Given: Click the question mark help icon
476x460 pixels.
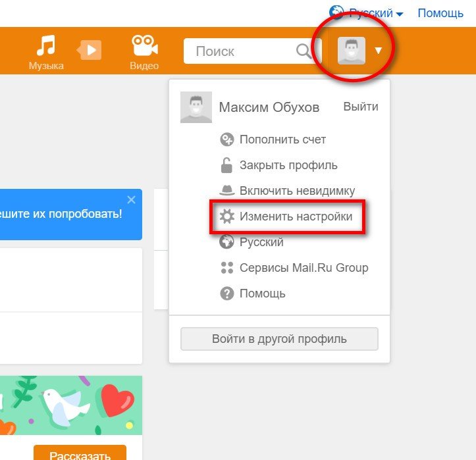Looking at the screenshot, I should (x=226, y=294).
